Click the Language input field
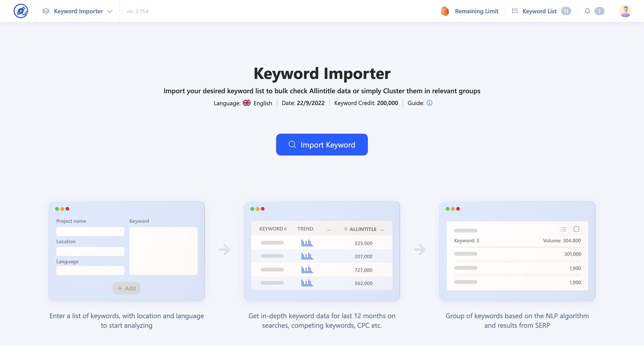The width and height of the screenshot is (644, 346). [x=90, y=270]
